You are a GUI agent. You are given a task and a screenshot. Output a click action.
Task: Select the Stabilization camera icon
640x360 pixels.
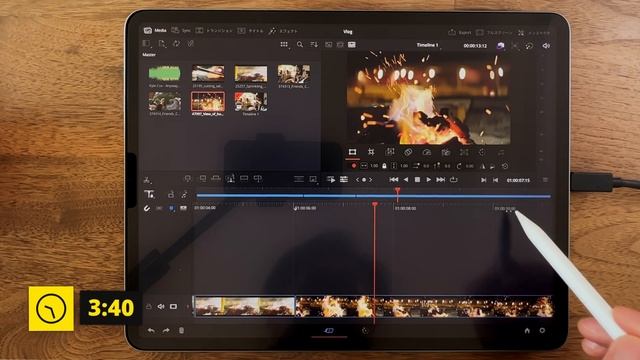coord(446,152)
